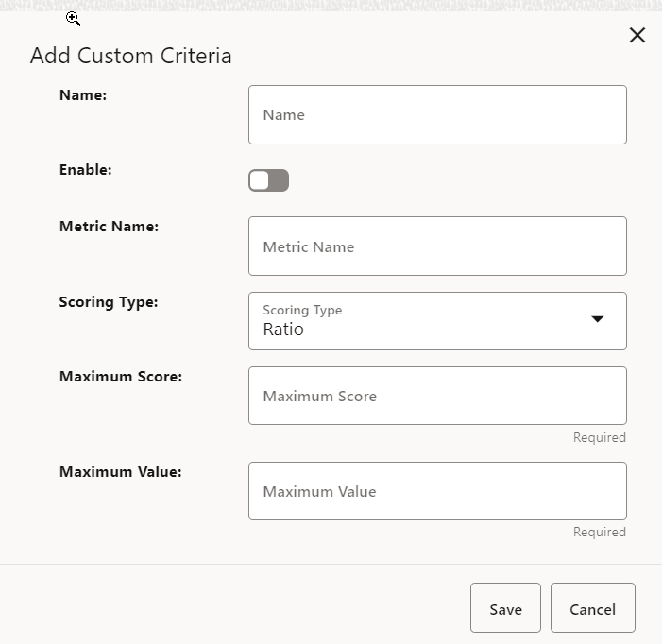Click the Maximum Value input field
This screenshot has width=662, height=644.
point(437,491)
